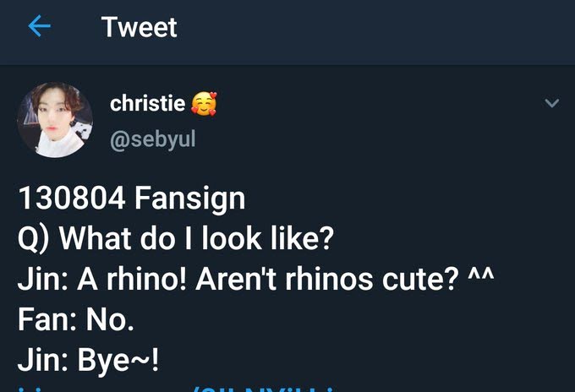This screenshot has height=392, width=575.
Task: Tap the @sebyul handle
Action: 152,139
